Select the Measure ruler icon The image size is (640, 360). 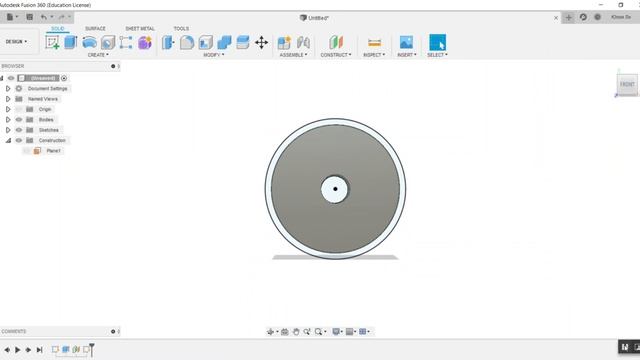pyautogui.click(x=374, y=42)
